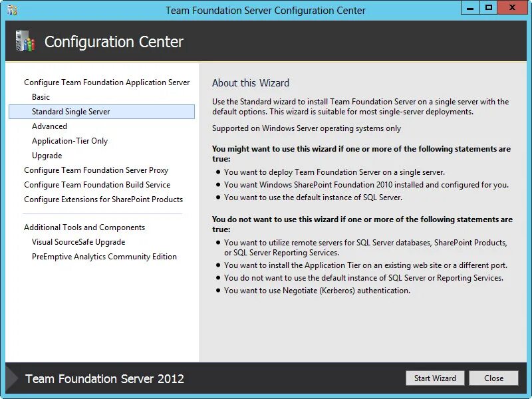This screenshot has width=532, height=399.
Task: Open the Upgrade wizard entry
Action: point(47,156)
